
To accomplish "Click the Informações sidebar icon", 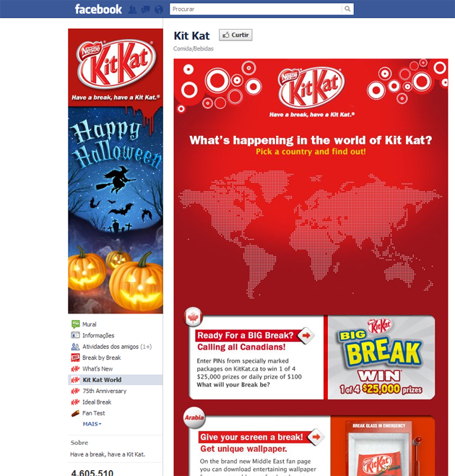I will pyautogui.click(x=75, y=335).
